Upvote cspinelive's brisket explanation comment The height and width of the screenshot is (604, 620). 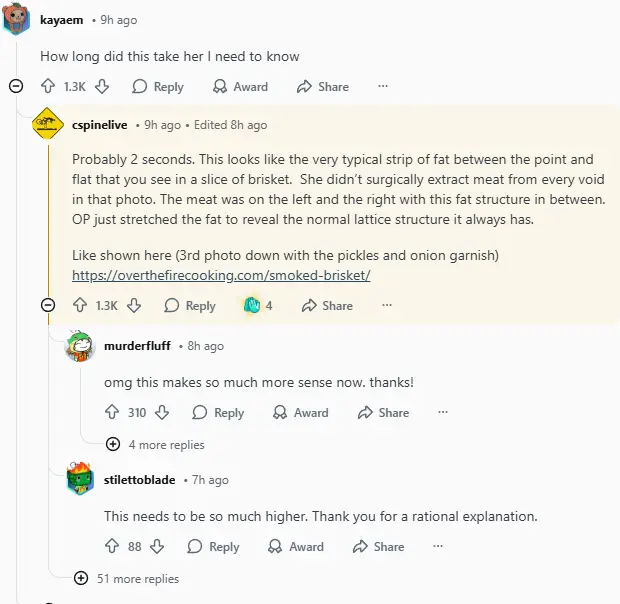pyautogui.click(x=80, y=306)
